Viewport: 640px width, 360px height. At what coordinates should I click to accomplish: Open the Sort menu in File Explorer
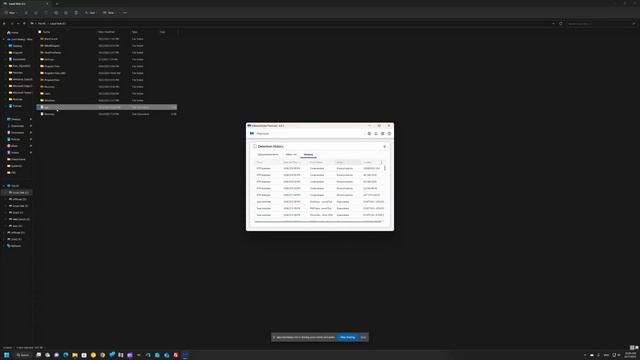[90, 13]
